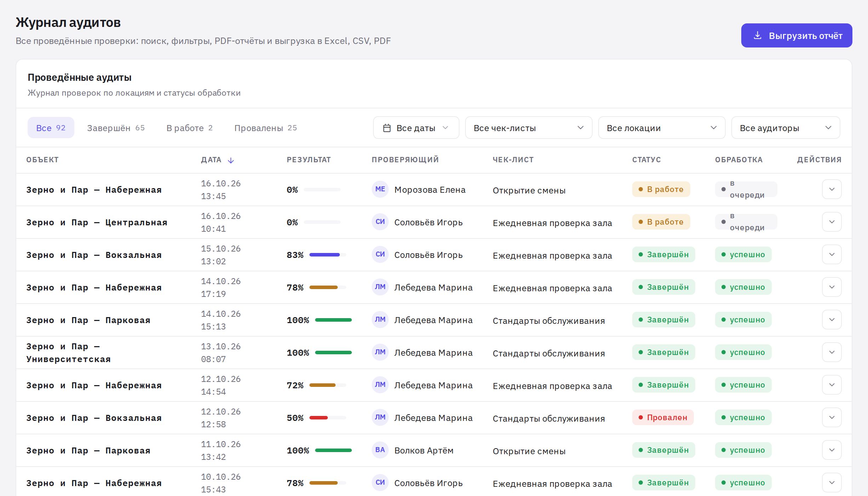The image size is (868, 496).
Task: Open the В работе 2 tab
Action: pyautogui.click(x=189, y=128)
